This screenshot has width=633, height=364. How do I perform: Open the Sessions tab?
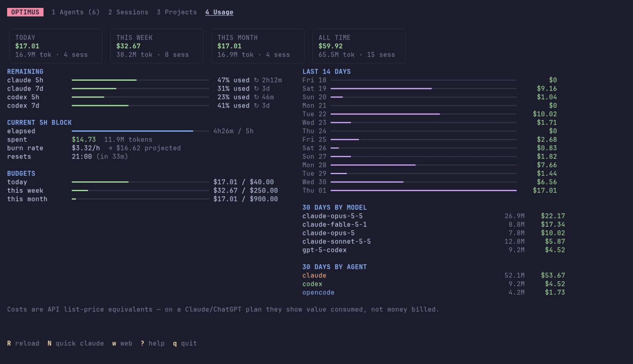(x=128, y=12)
